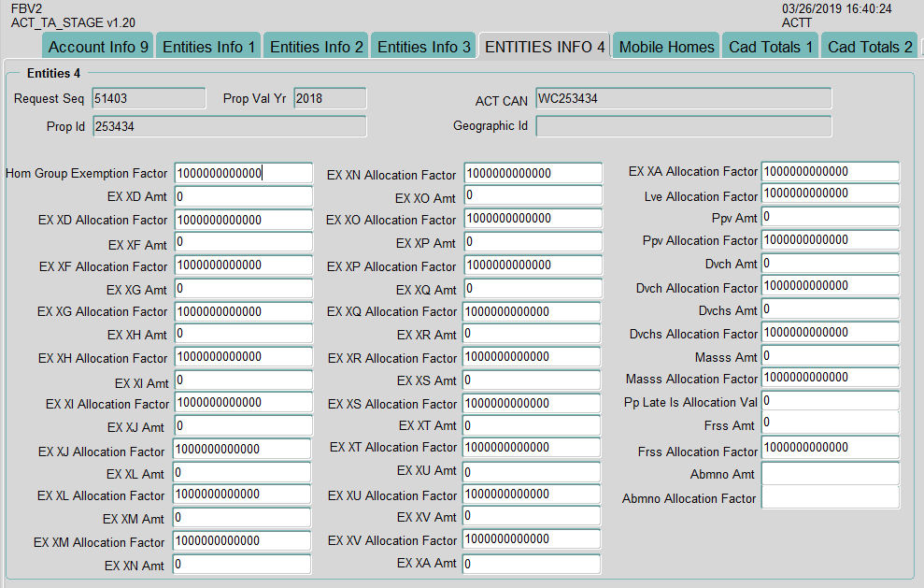Screen dimensions: 924x588
Task: Click the EX XA Allocation Factor field
Action: click(830, 172)
